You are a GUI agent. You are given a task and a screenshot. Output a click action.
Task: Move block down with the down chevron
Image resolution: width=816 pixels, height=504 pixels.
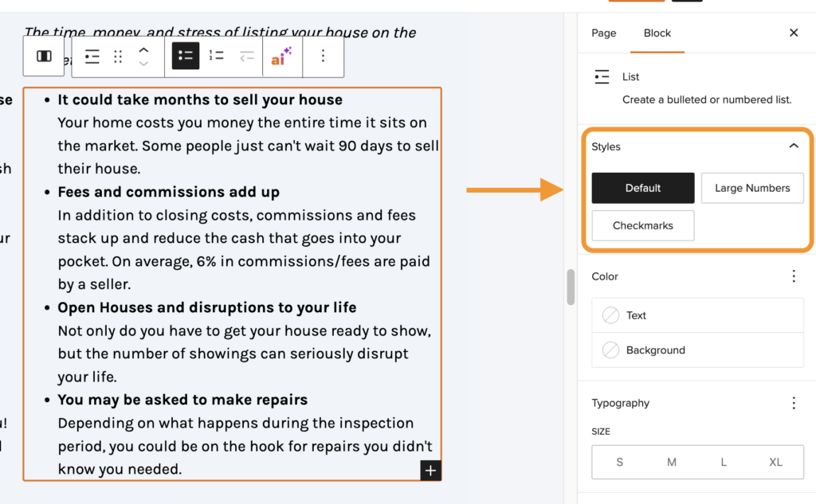[143, 64]
